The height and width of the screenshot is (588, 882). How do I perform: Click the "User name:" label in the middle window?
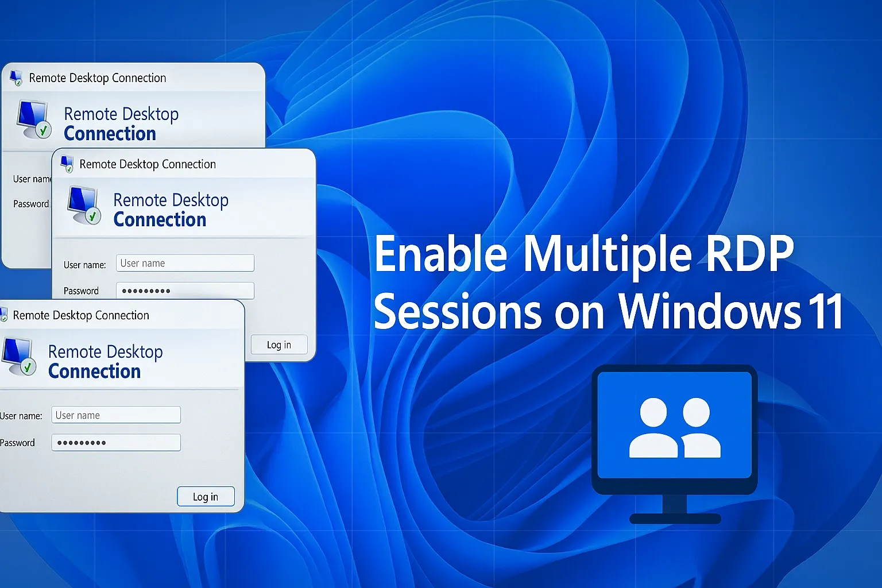[x=85, y=265]
